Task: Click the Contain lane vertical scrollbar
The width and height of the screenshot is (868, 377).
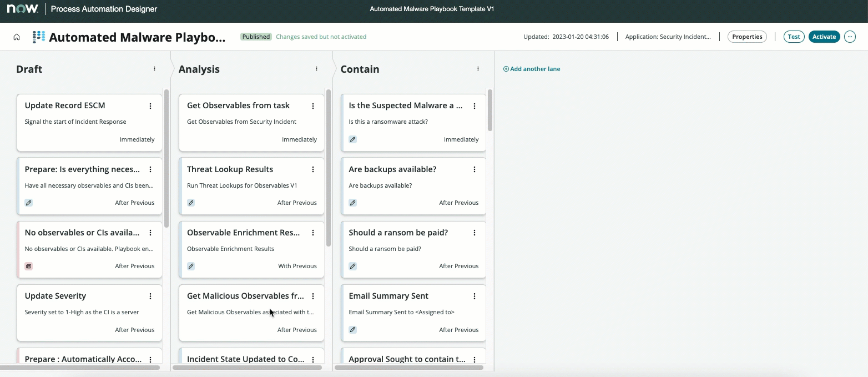Action: [490, 110]
